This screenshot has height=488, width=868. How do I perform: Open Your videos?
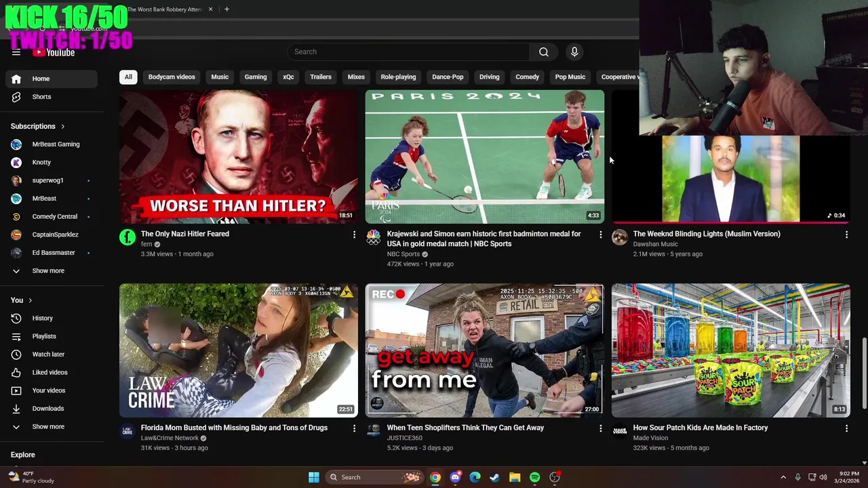coord(52,390)
